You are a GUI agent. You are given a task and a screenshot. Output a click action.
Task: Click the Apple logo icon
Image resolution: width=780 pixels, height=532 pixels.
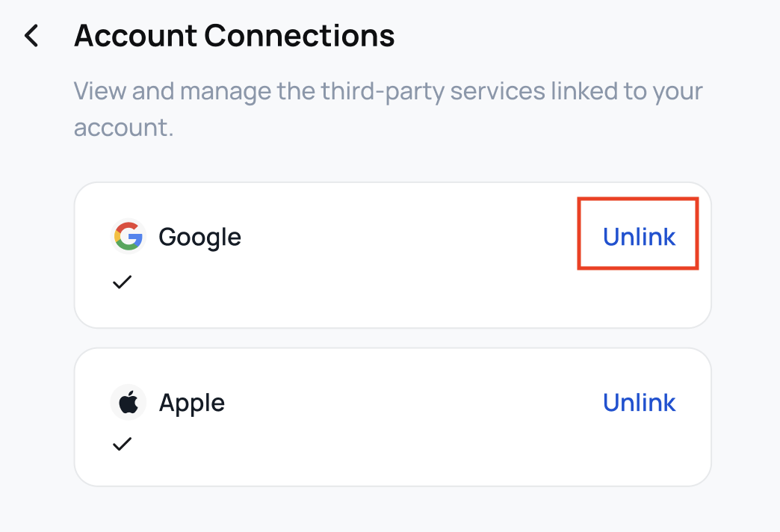pyautogui.click(x=129, y=403)
